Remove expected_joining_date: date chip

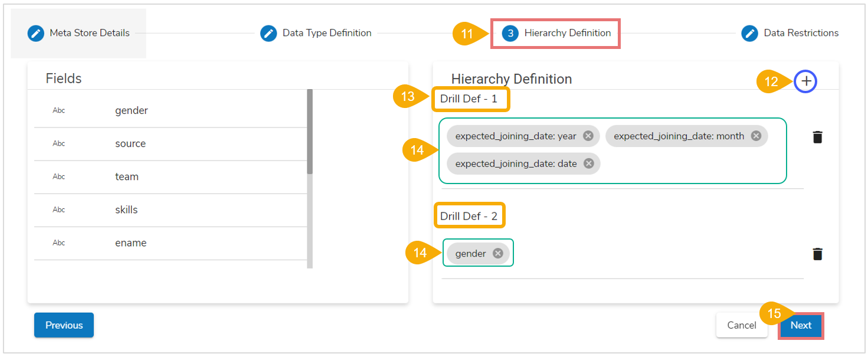click(x=588, y=163)
